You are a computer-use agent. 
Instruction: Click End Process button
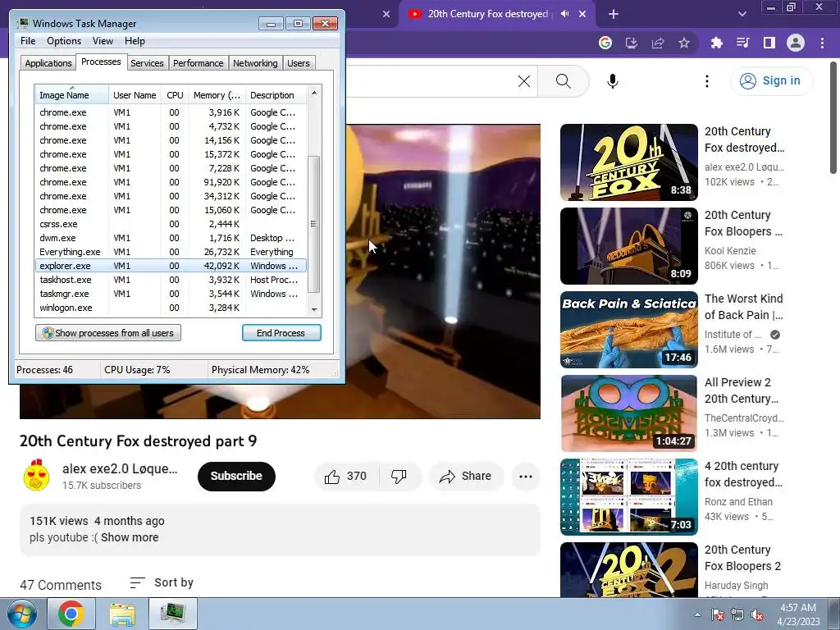[281, 333]
